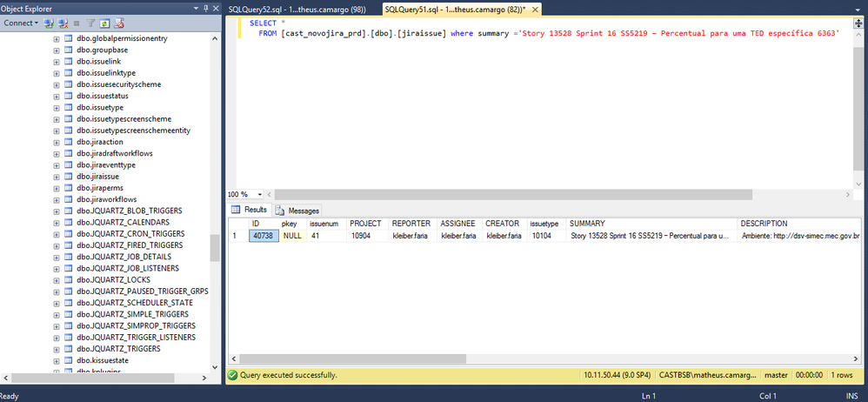Click the green success checkmark status icon
Viewport: 868px width, 402px height.
pyautogui.click(x=232, y=375)
